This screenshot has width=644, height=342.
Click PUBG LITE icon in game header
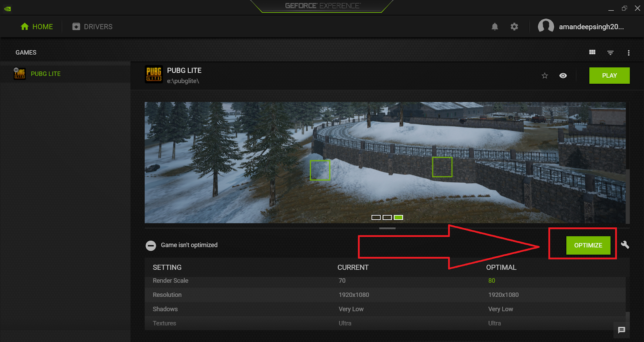(154, 74)
